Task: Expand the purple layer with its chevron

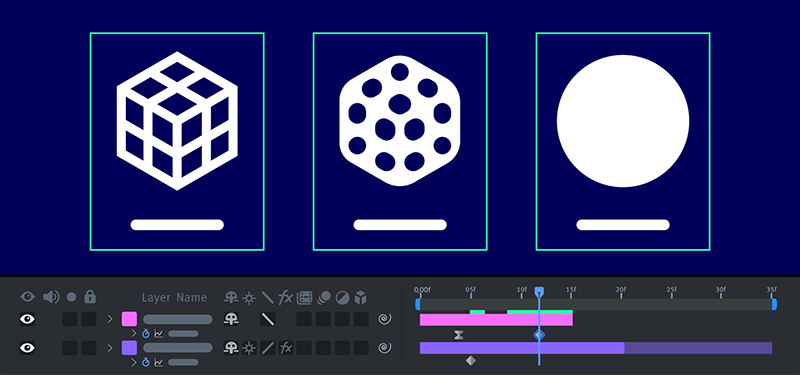Action: click(110, 348)
